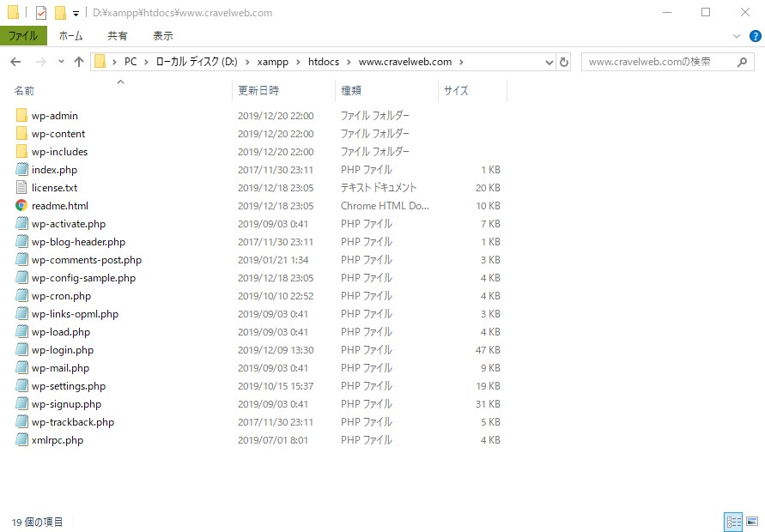Go forward with the right arrow
The height and width of the screenshot is (532, 765).
41,62
